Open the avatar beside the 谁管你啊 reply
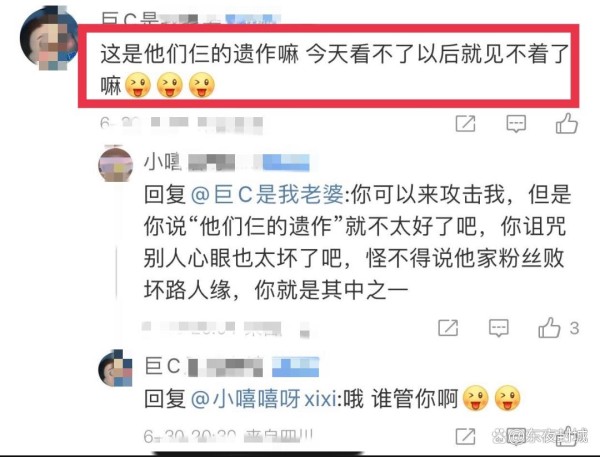600x457 pixels. coord(115,368)
